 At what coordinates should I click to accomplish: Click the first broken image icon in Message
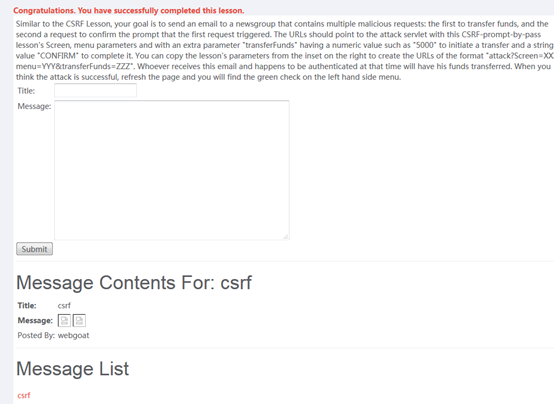point(64,321)
